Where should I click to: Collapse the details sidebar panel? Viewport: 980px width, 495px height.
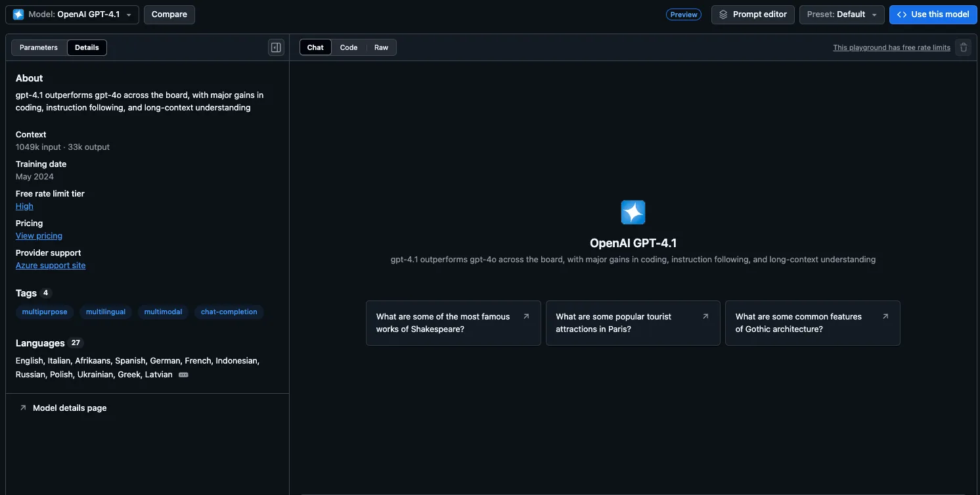[x=275, y=47]
